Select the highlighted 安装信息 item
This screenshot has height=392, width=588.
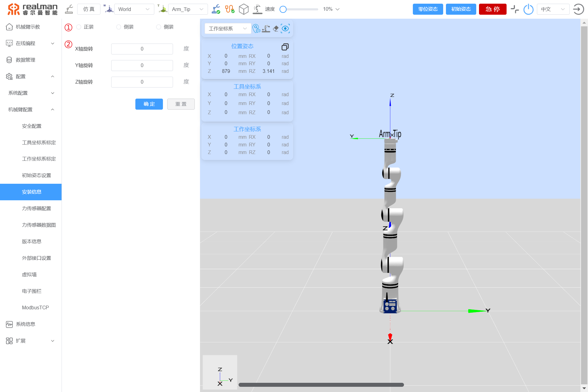pyautogui.click(x=31, y=192)
